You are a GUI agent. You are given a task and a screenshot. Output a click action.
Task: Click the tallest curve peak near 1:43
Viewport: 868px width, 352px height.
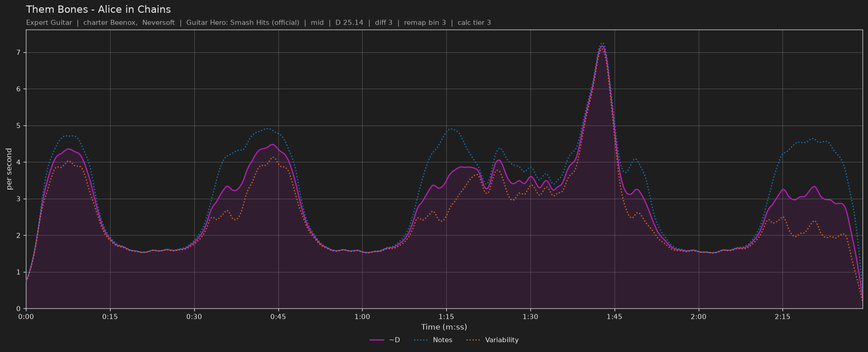coord(602,46)
